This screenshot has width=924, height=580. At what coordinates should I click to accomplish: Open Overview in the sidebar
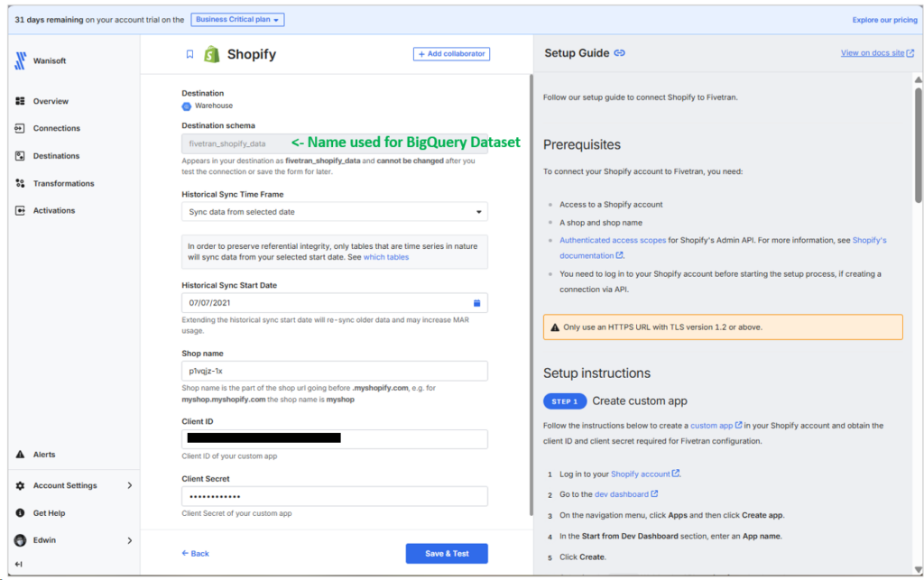tap(51, 101)
